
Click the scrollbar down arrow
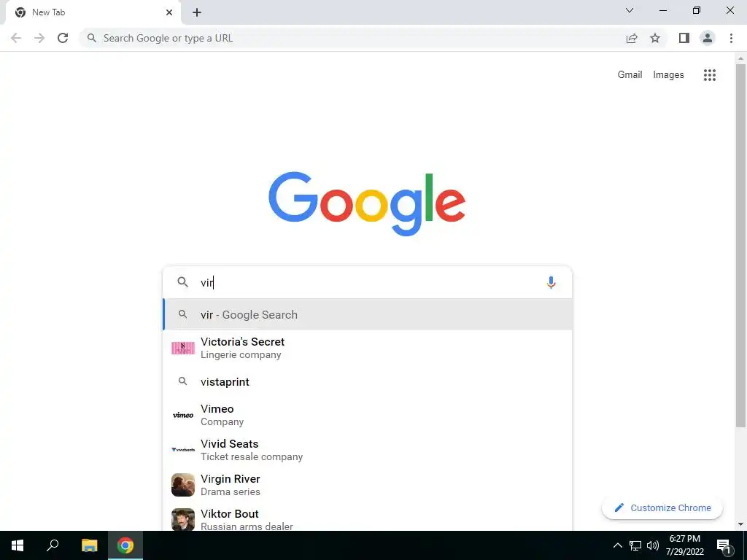(740, 524)
